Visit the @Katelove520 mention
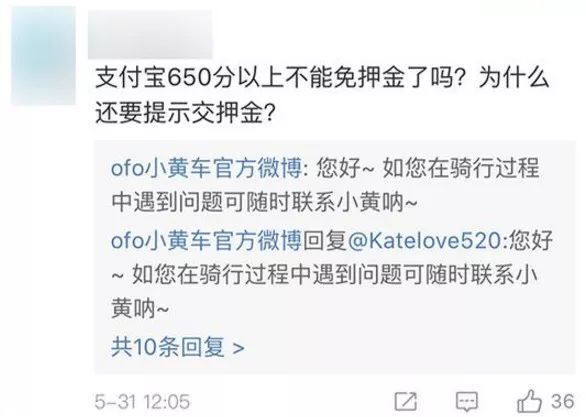This screenshot has width=586, height=417. point(424,241)
